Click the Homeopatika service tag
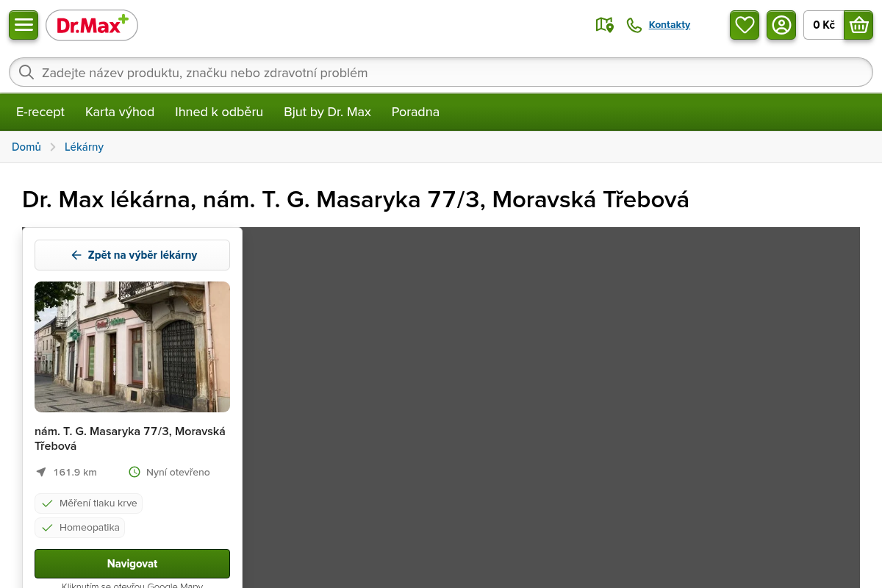Image resolution: width=882 pixels, height=588 pixels. click(79, 528)
